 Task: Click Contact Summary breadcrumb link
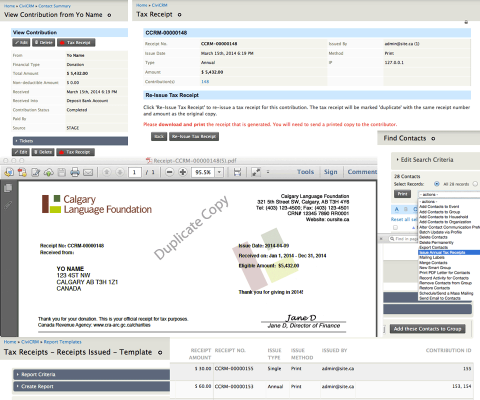click(54, 6)
